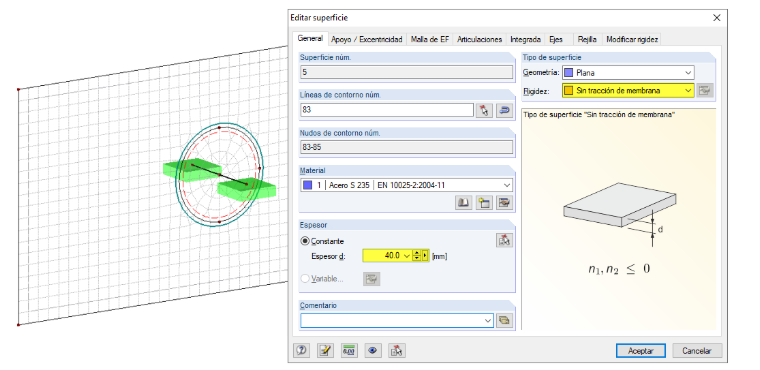Click the right green block in the model view
This screenshot has height=370, width=760.
coord(247,189)
